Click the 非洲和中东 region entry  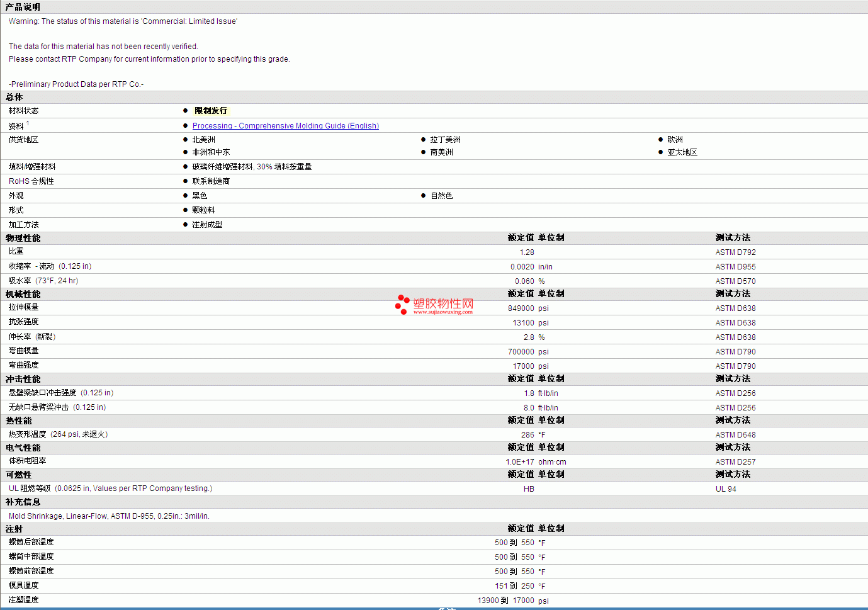211,152
